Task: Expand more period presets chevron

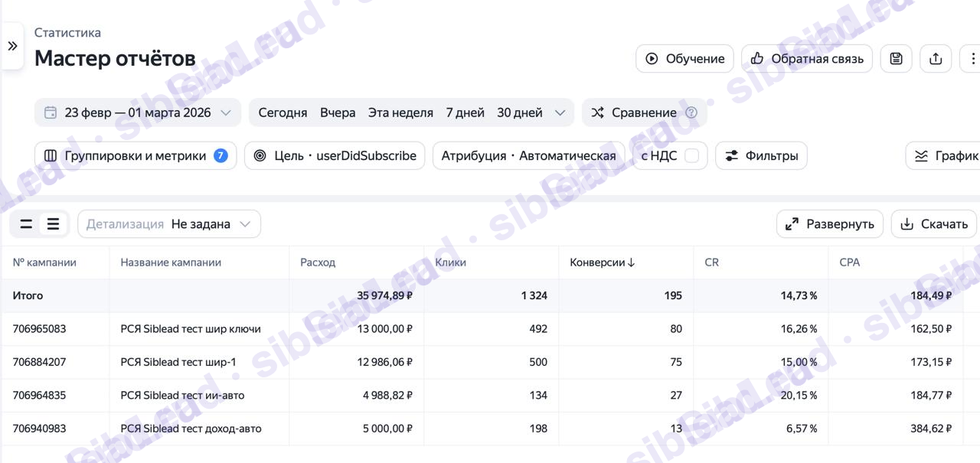Action: click(560, 112)
